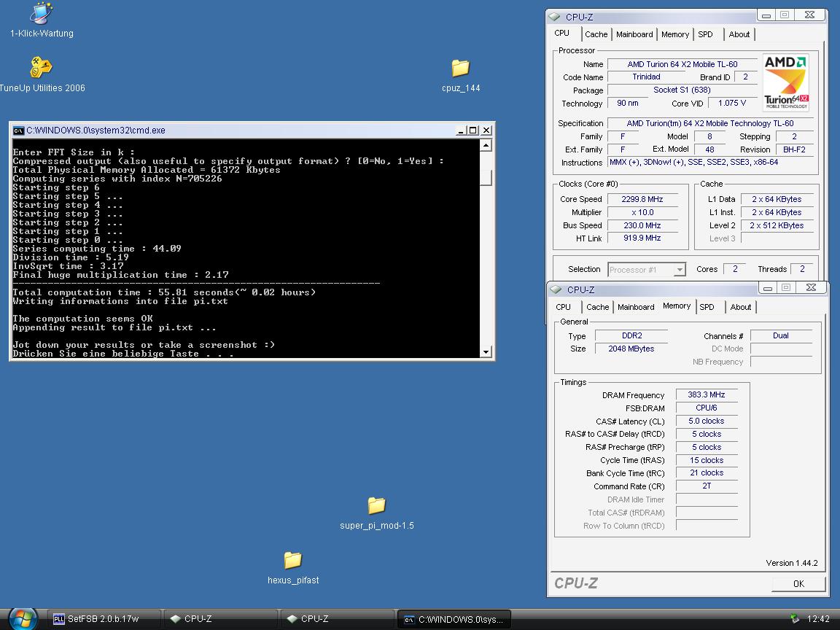Click the cmd window vertical scrollbar thumb

click(x=486, y=178)
